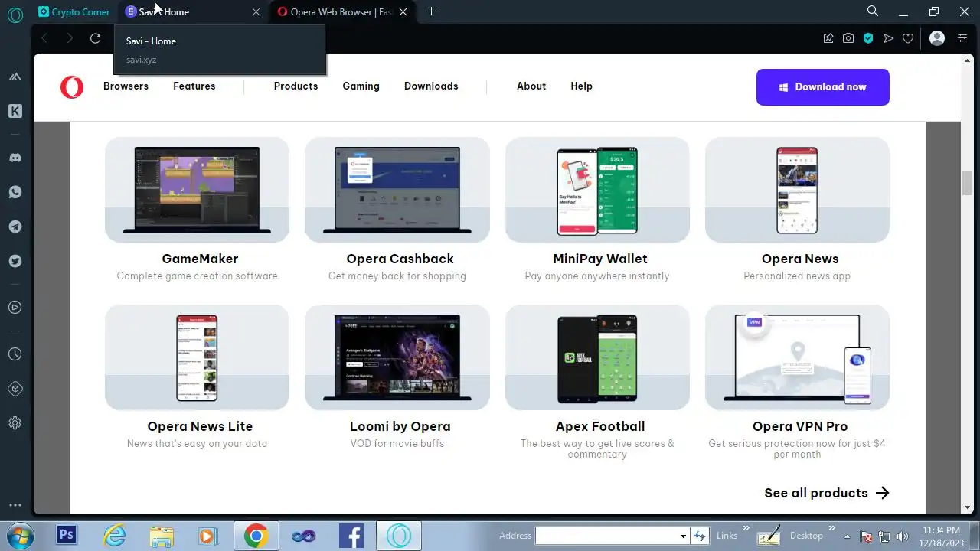980x551 pixels.
Task: Reload the current page
Action: (95, 38)
